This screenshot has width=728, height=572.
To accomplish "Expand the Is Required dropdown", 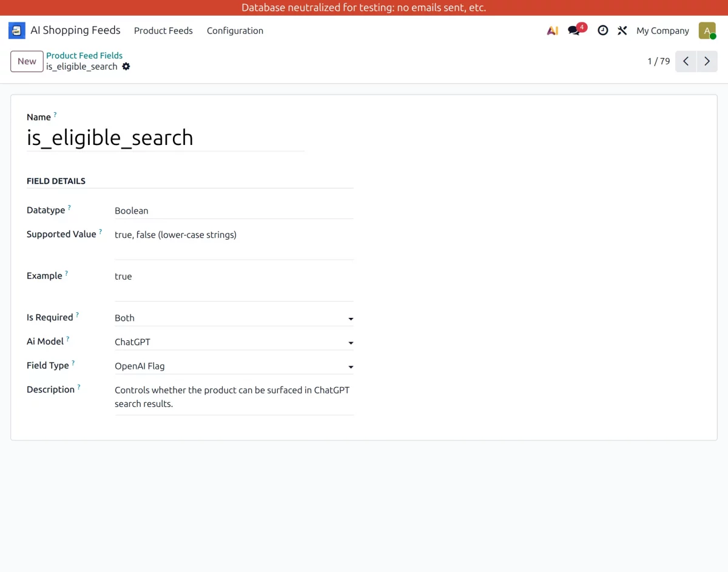I will coord(234,318).
